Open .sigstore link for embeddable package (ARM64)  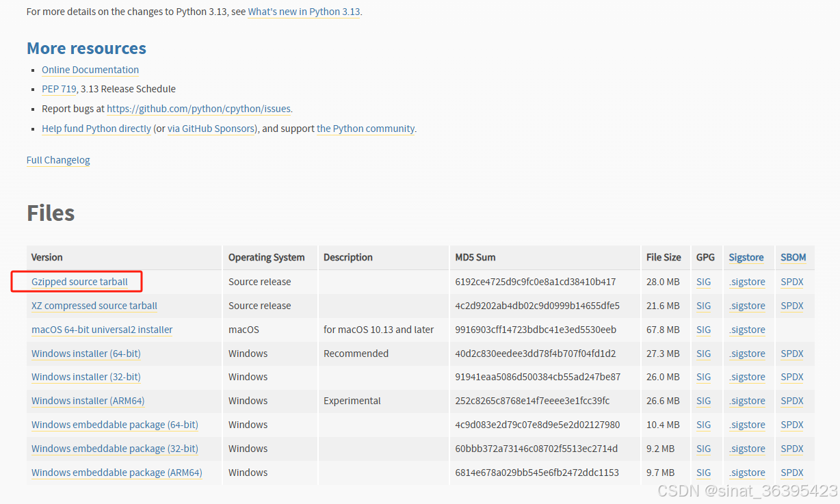747,473
